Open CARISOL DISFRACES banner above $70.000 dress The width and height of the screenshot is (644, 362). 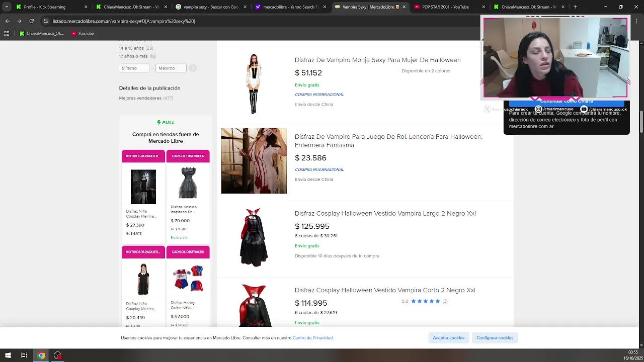[x=188, y=156]
